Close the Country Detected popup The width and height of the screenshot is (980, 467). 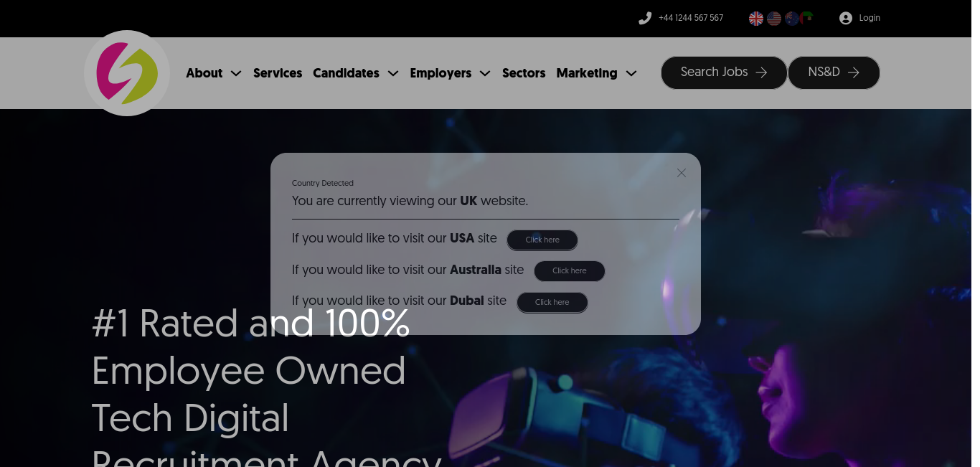pos(682,173)
